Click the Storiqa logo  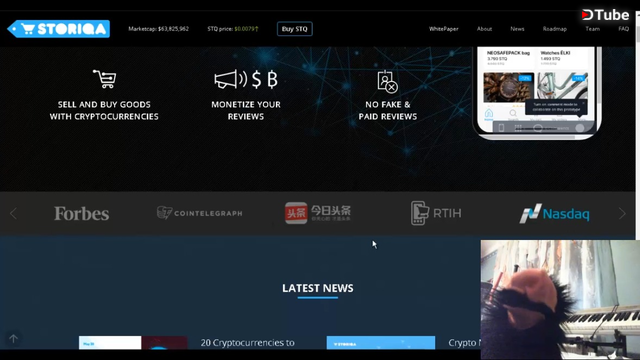point(58,29)
